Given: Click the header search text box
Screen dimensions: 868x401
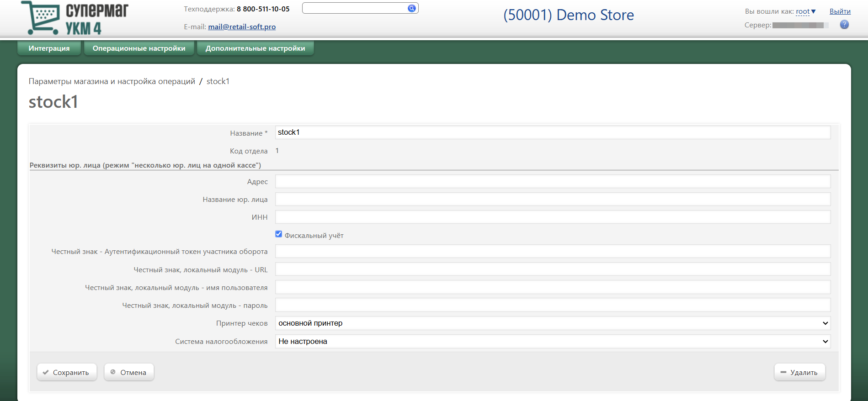Looking at the screenshot, I should [x=354, y=8].
